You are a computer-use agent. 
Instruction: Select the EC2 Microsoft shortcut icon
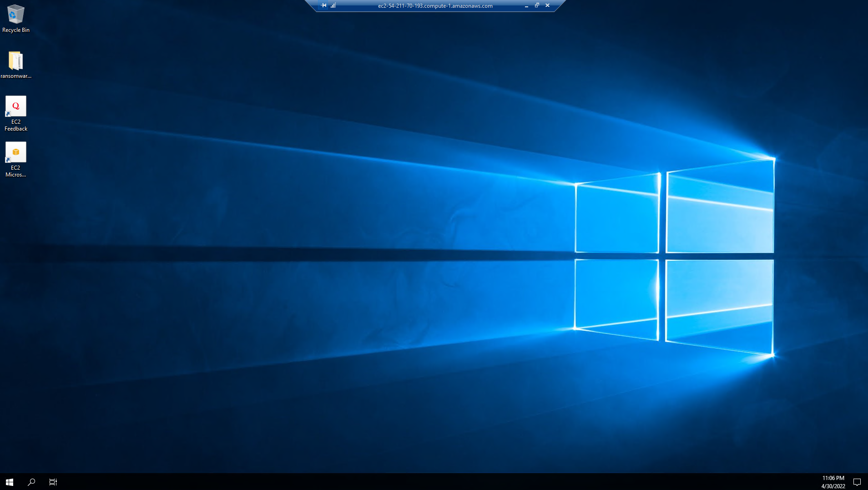tap(15, 152)
